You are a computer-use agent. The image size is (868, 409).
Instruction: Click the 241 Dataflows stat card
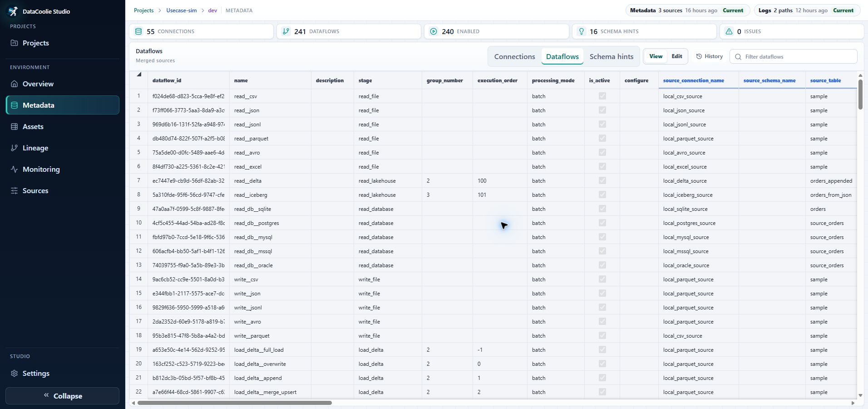(x=349, y=31)
